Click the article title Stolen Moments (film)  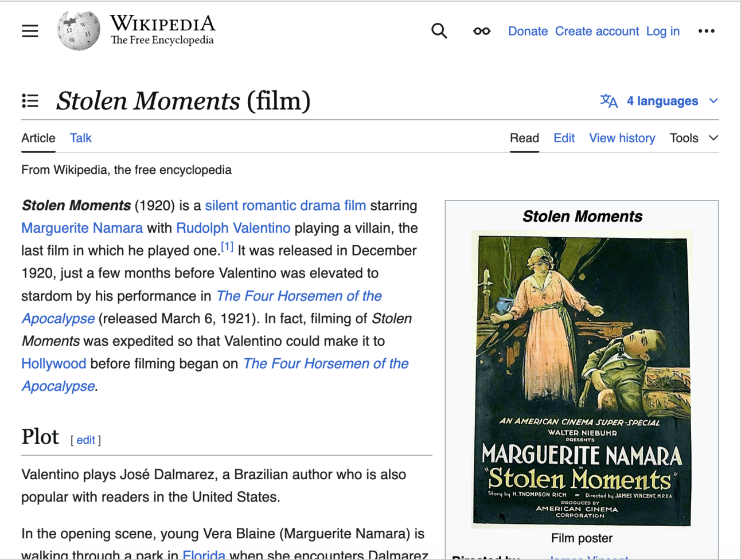point(183,101)
